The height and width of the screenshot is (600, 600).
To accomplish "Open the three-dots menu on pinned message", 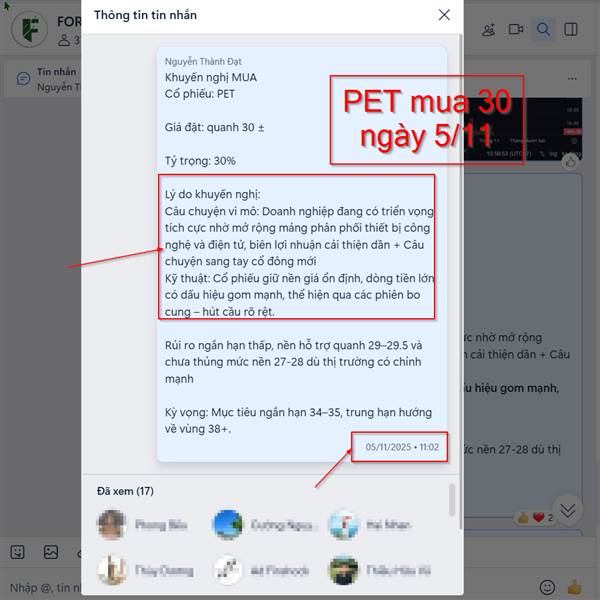I will (x=572, y=78).
